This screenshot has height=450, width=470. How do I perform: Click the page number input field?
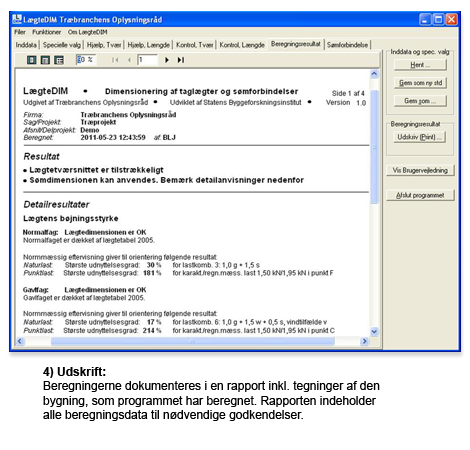(x=147, y=60)
